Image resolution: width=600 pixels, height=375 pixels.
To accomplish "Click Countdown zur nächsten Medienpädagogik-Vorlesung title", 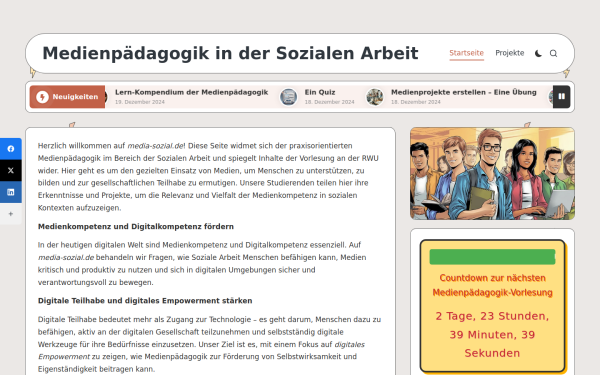I will click(492, 285).
